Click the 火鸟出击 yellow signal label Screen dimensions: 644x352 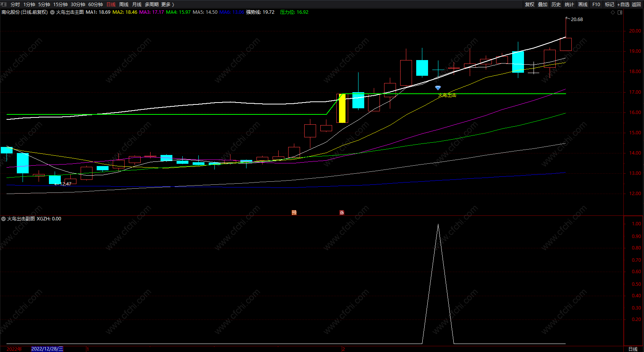447,95
